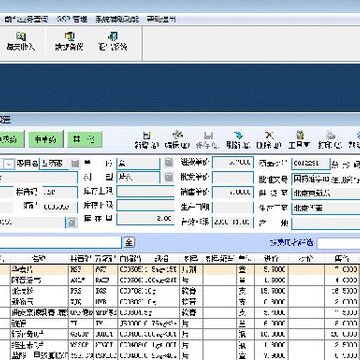Open the menu left of GSP 管理

pos(25,19)
